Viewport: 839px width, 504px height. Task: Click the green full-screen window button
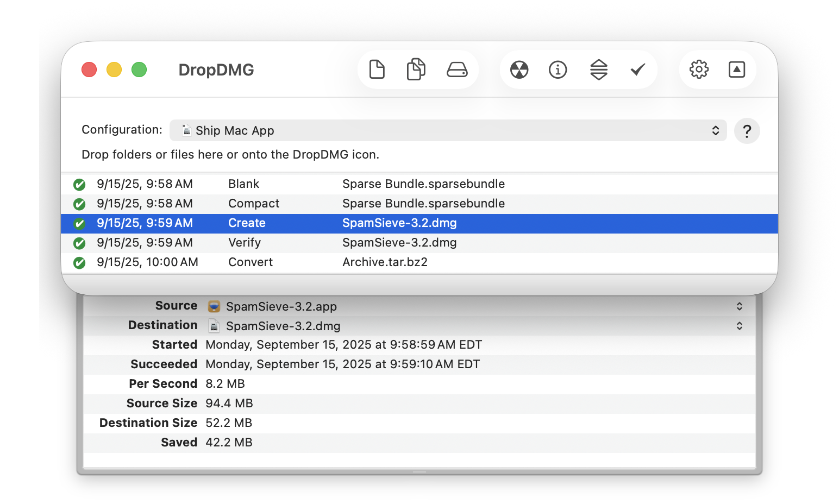pos(139,70)
